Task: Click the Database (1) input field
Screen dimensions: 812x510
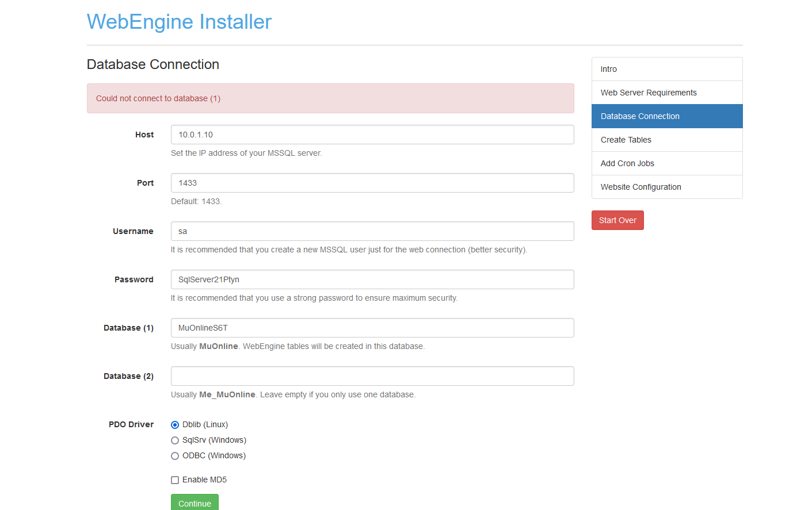Action: pos(372,328)
